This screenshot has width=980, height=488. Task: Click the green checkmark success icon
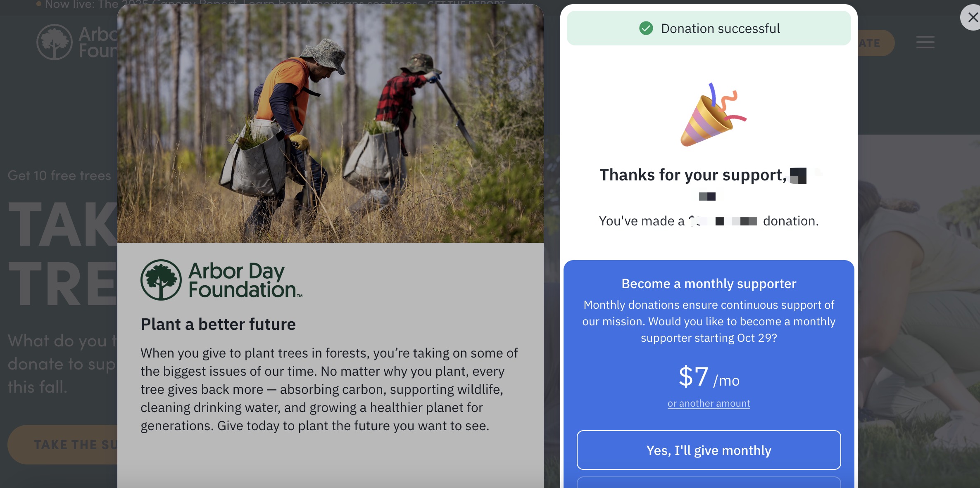tap(646, 28)
